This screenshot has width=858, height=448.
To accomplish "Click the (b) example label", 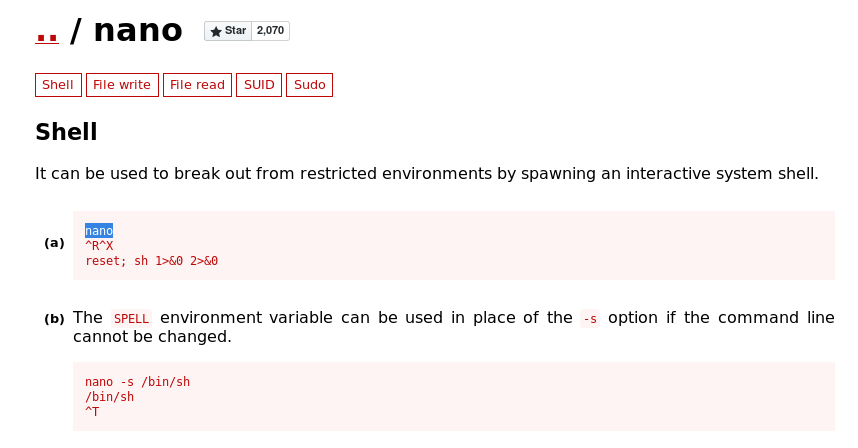I will point(54,319).
